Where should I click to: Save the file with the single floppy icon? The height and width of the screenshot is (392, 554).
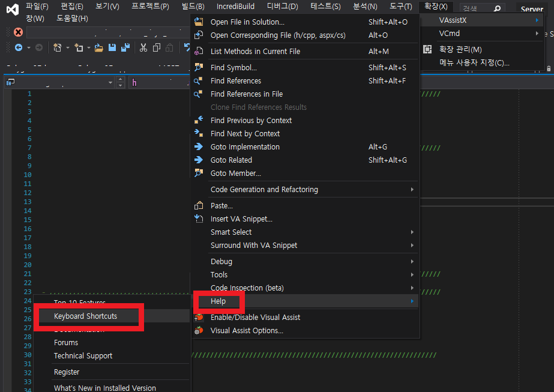pos(112,47)
